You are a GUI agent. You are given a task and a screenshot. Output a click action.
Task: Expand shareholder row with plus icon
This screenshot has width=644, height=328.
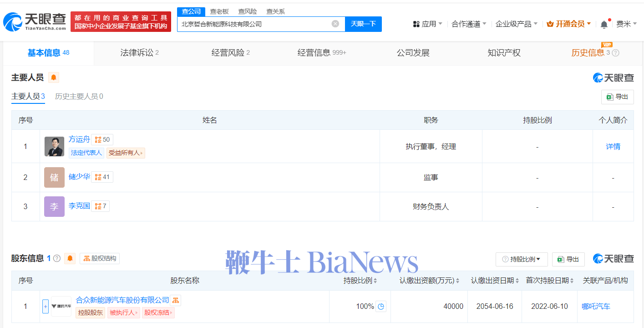click(x=46, y=307)
